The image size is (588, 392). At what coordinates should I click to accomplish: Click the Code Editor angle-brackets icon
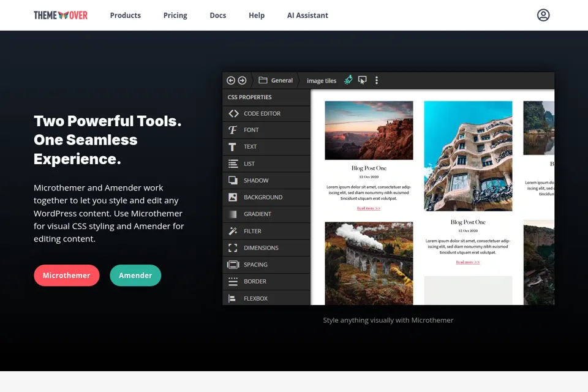point(233,113)
